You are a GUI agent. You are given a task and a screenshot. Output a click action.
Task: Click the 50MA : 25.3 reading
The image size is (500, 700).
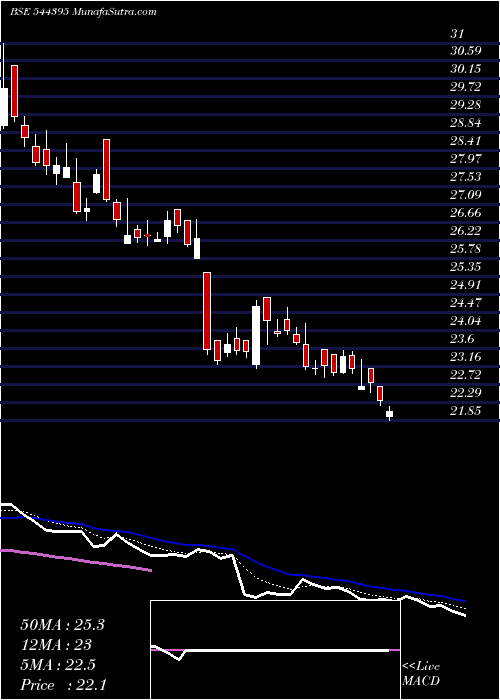point(62,625)
